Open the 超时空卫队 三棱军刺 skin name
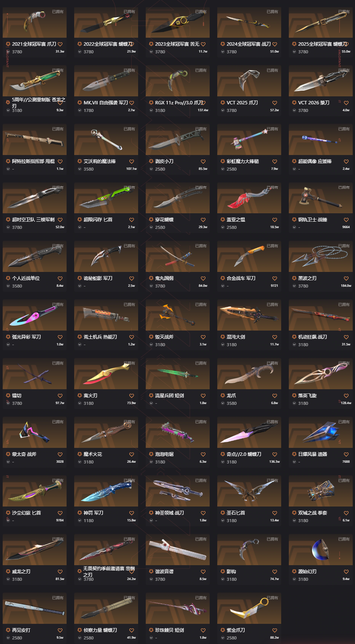This screenshot has width=355, height=644. point(33,220)
